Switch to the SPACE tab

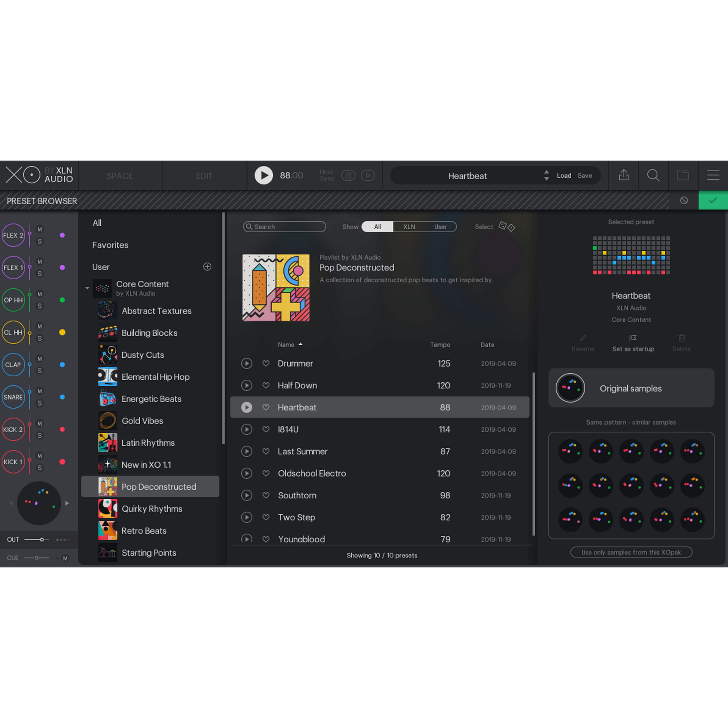[x=120, y=175]
